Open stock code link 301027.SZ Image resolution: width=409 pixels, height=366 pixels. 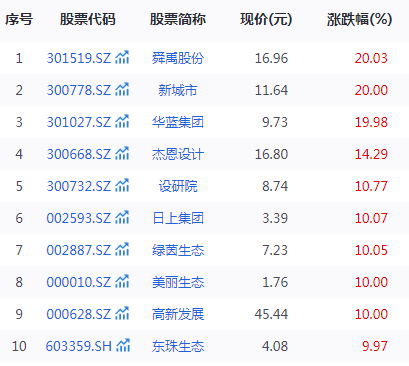[x=79, y=122]
